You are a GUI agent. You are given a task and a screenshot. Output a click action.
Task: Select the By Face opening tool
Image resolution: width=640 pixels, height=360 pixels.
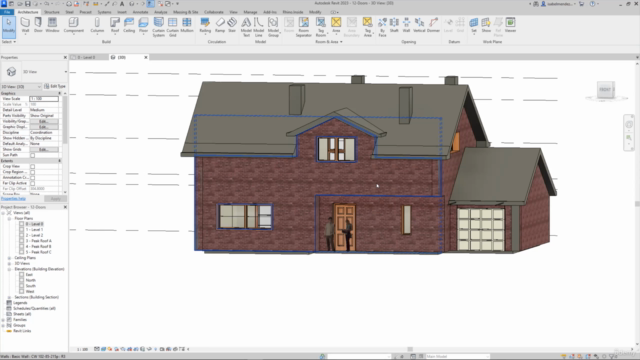pos(382,27)
